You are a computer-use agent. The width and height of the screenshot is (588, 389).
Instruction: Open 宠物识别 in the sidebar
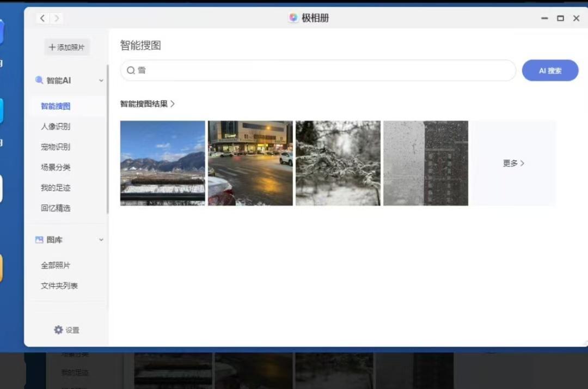click(x=56, y=147)
